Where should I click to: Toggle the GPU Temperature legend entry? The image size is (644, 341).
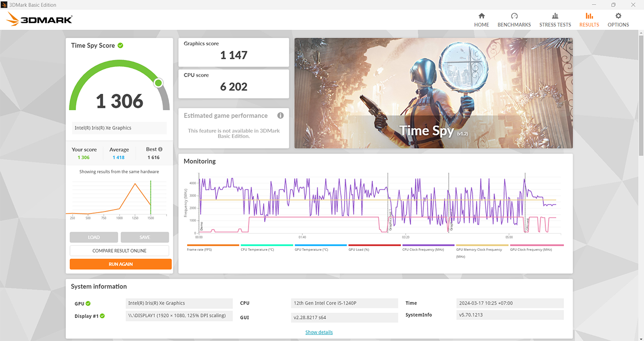[320, 248]
